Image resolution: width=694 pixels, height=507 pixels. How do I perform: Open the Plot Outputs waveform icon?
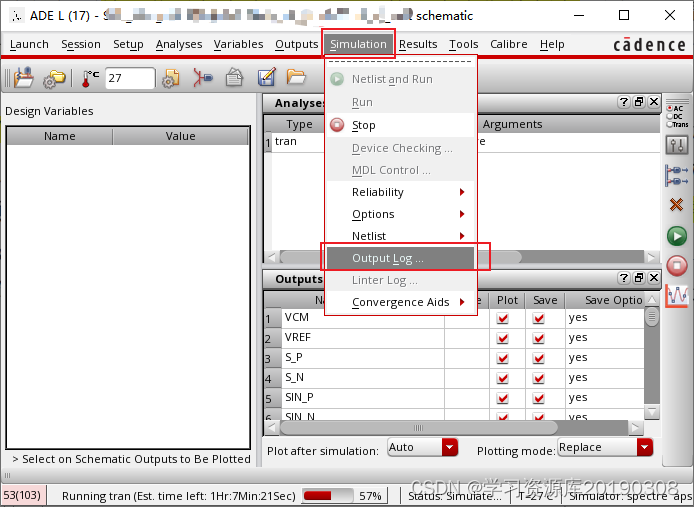pos(677,295)
